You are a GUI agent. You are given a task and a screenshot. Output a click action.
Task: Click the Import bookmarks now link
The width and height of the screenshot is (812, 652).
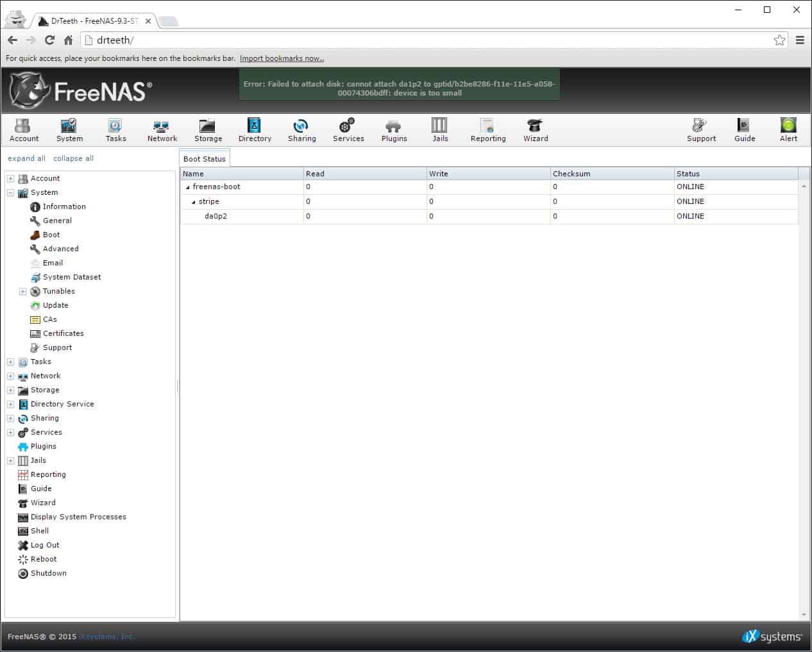[x=282, y=58]
